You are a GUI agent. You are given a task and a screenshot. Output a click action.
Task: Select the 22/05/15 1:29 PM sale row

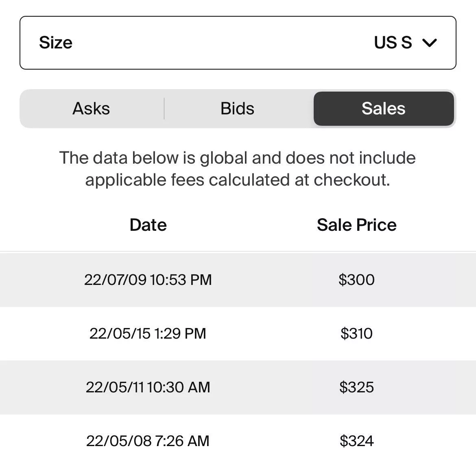(238, 333)
